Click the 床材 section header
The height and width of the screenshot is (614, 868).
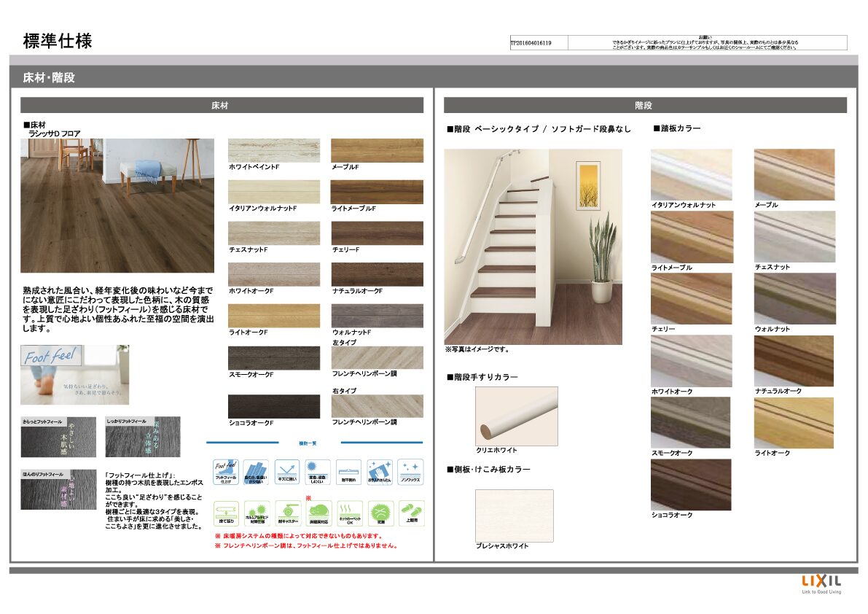pos(222,106)
